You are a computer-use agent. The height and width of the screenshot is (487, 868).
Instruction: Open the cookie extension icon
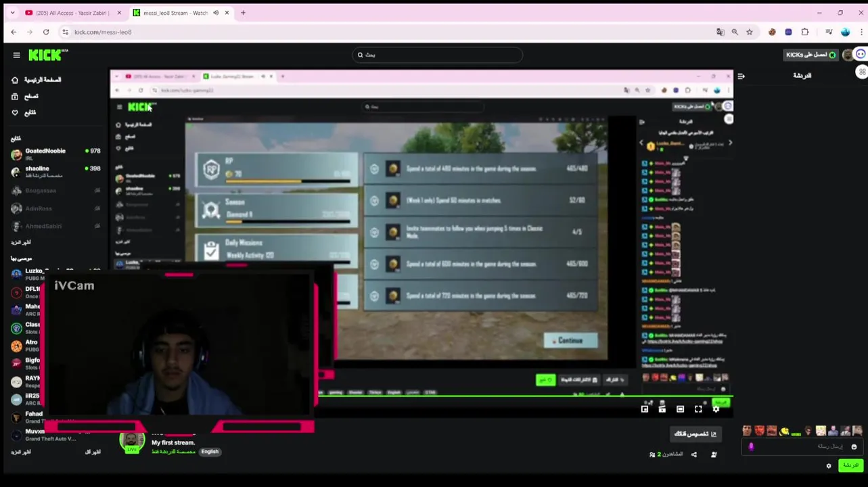click(772, 32)
